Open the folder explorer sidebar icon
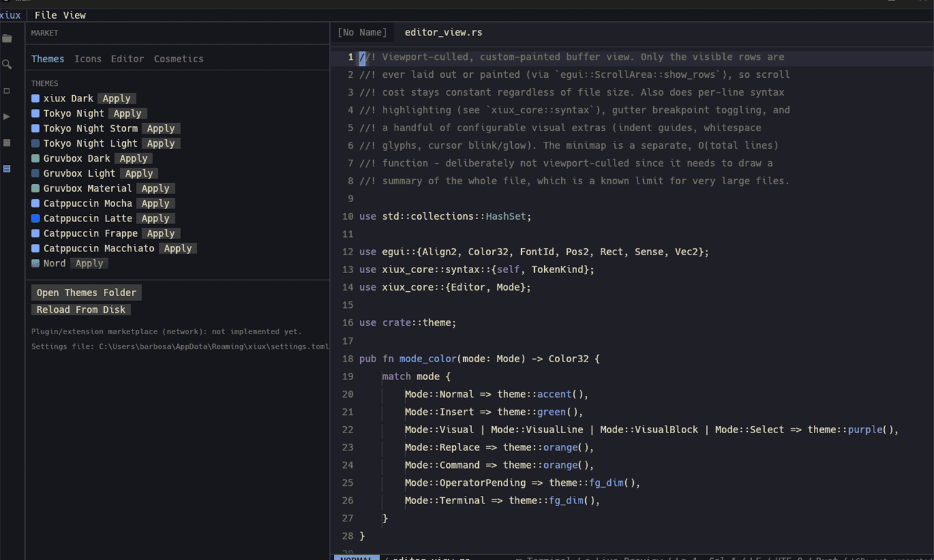934x560 pixels. pyautogui.click(x=7, y=39)
